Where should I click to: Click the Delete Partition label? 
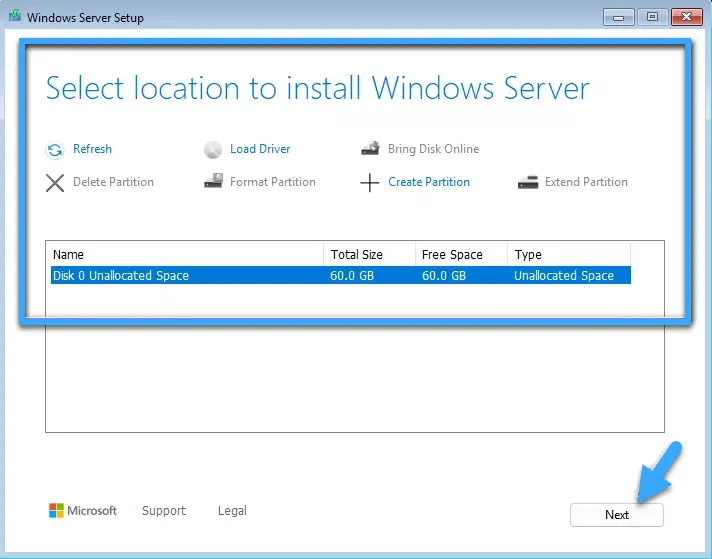pos(113,182)
